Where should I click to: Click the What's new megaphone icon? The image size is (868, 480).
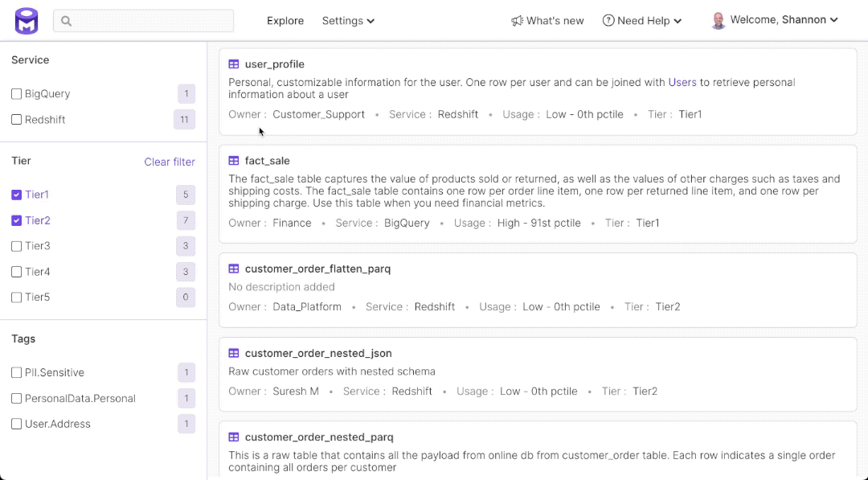pos(517,21)
